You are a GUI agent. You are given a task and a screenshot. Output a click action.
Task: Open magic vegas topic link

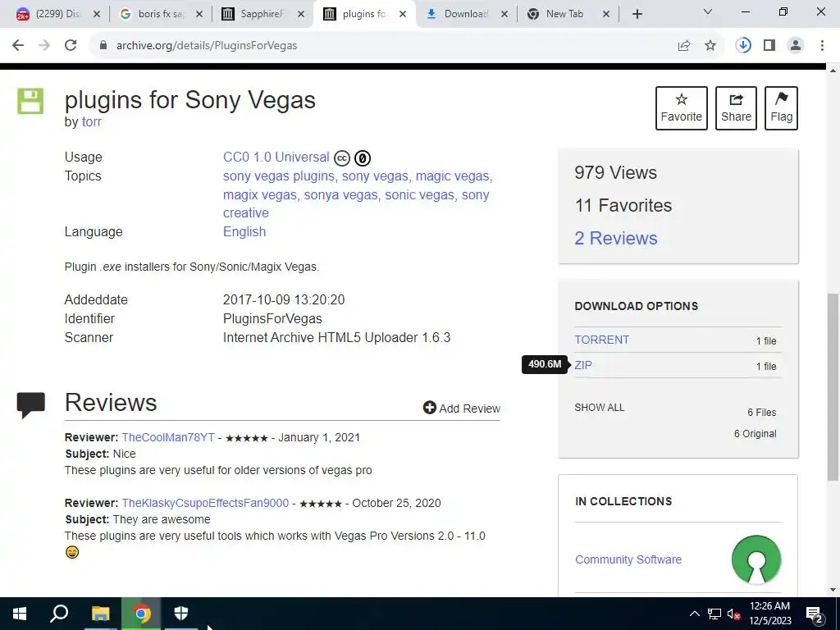(452, 176)
